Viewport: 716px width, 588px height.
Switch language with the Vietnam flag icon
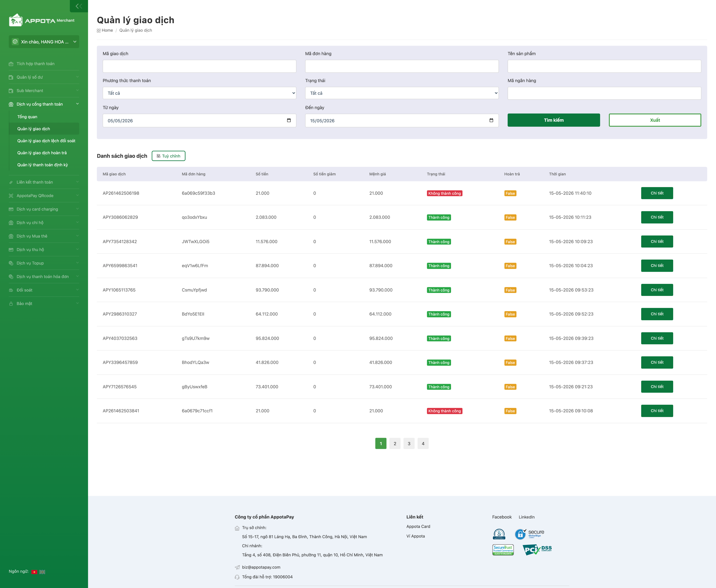coord(34,572)
